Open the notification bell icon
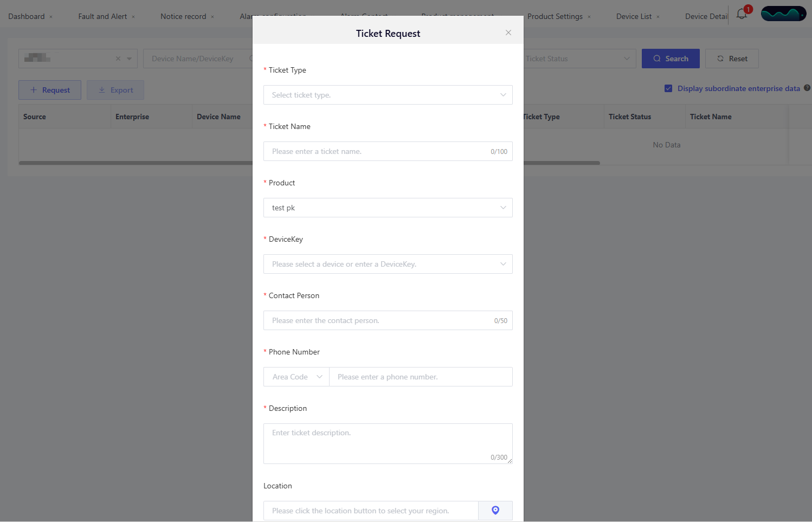812x522 pixels. point(742,15)
